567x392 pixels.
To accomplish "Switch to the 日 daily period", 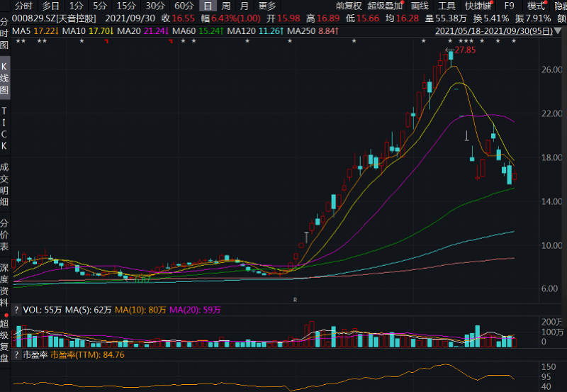I will 207,6.
